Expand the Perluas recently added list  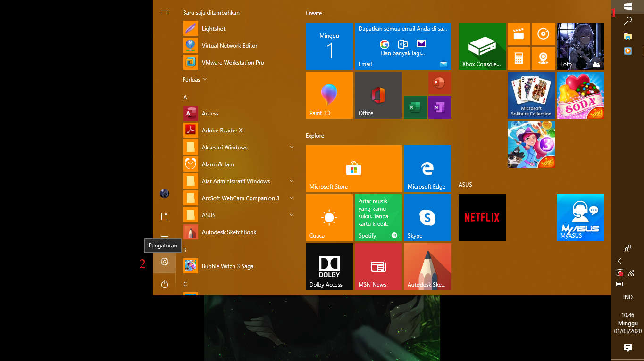click(195, 80)
